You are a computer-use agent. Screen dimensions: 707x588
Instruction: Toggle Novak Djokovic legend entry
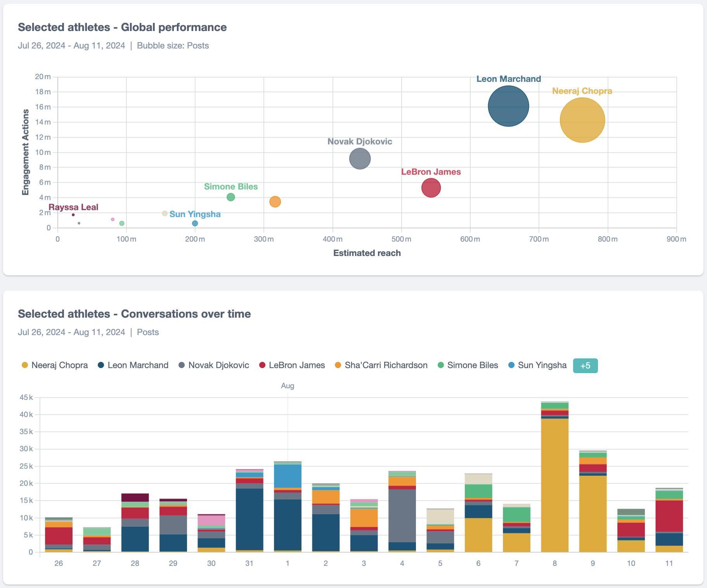coord(214,365)
